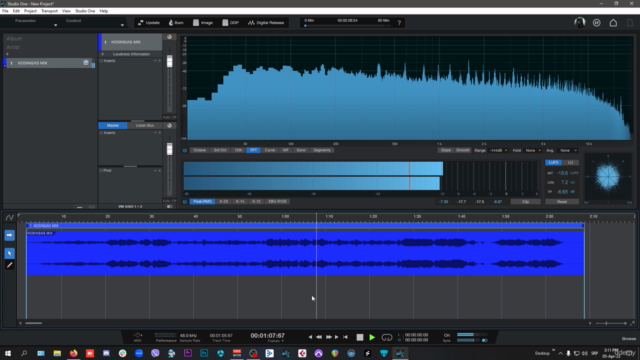Toggle the level meter power icon
This screenshot has width=640, height=360.
pyautogui.click(x=185, y=202)
